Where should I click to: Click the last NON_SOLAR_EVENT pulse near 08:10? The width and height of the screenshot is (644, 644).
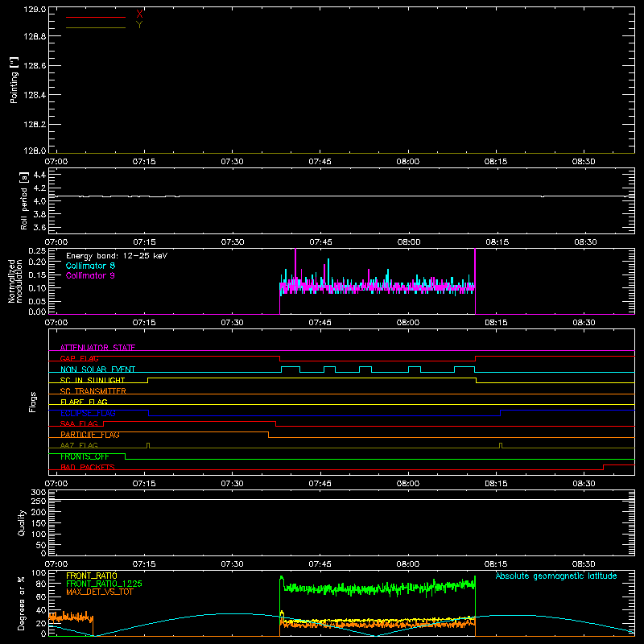pyautogui.click(x=464, y=369)
